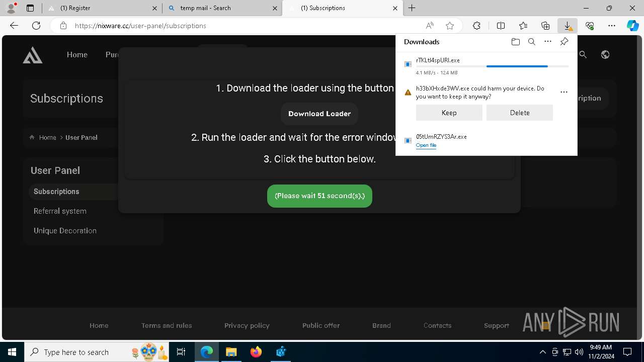This screenshot has height=362, width=644.
Task: Select Subscriptions in User Panel
Action: (56, 192)
